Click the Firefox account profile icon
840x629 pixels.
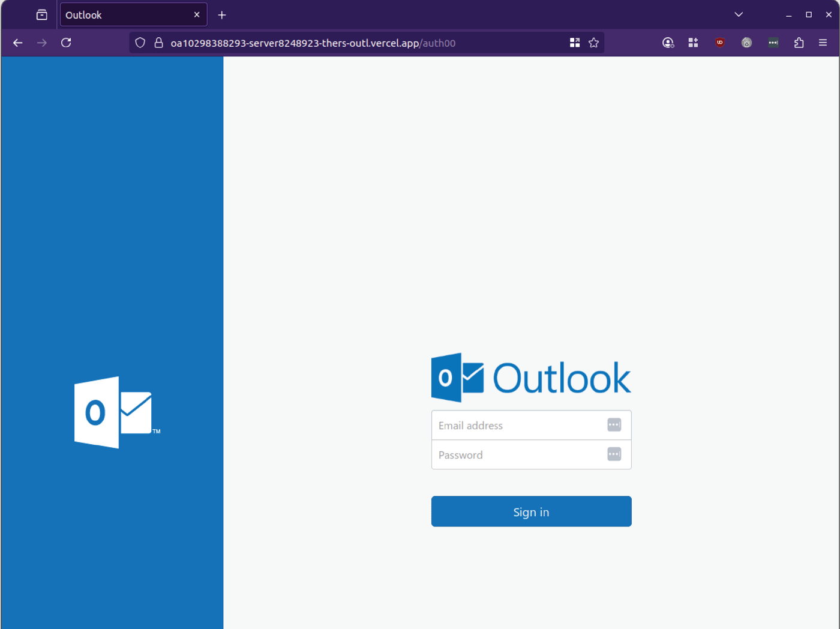tap(668, 43)
